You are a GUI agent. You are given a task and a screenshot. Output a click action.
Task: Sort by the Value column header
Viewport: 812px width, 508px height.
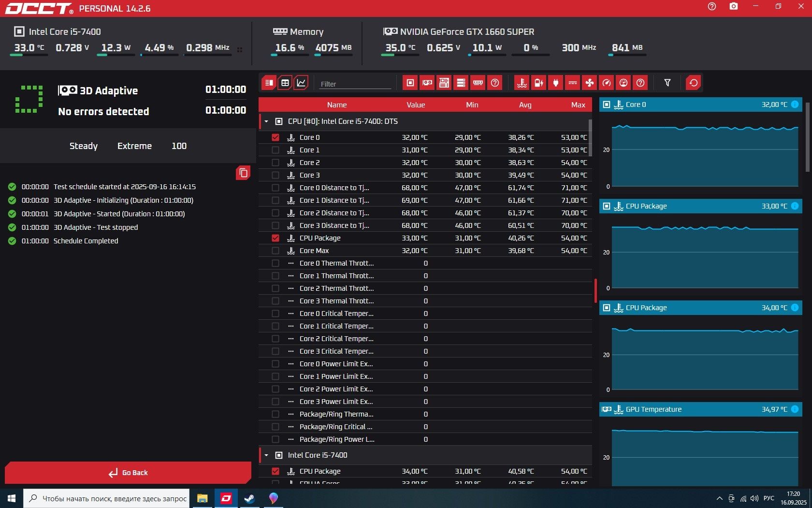(416, 105)
